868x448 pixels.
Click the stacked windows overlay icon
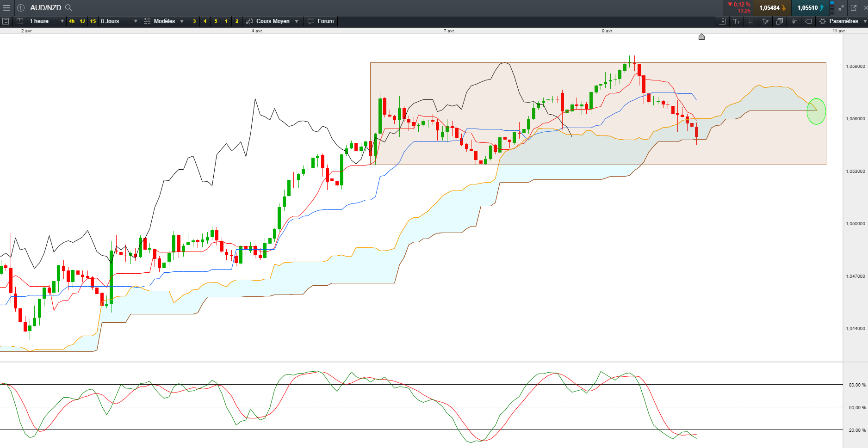780,21
